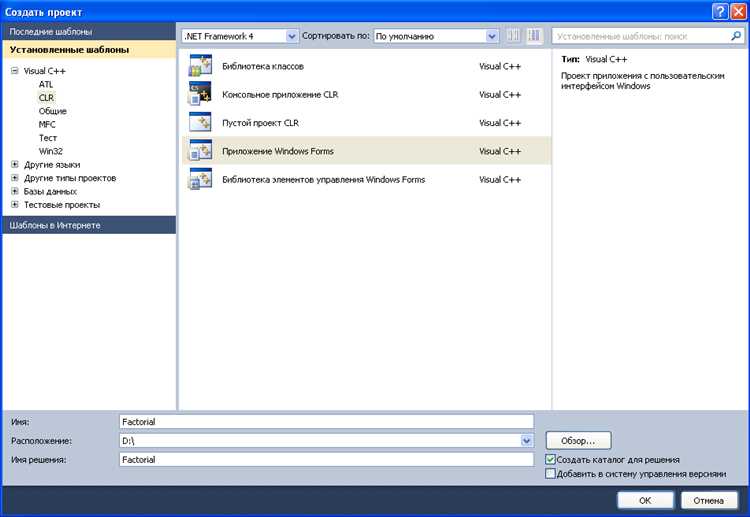Viewport: 750px width, 517px height.
Task: Enable 'Добавить в систему управления версиями' checkbox
Action: click(550, 474)
